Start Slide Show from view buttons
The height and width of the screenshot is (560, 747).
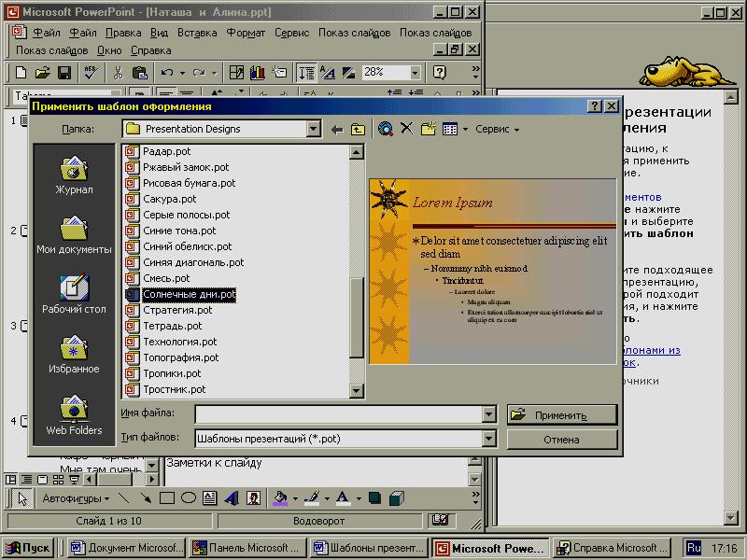pyautogui.click(x=74, y=480)
